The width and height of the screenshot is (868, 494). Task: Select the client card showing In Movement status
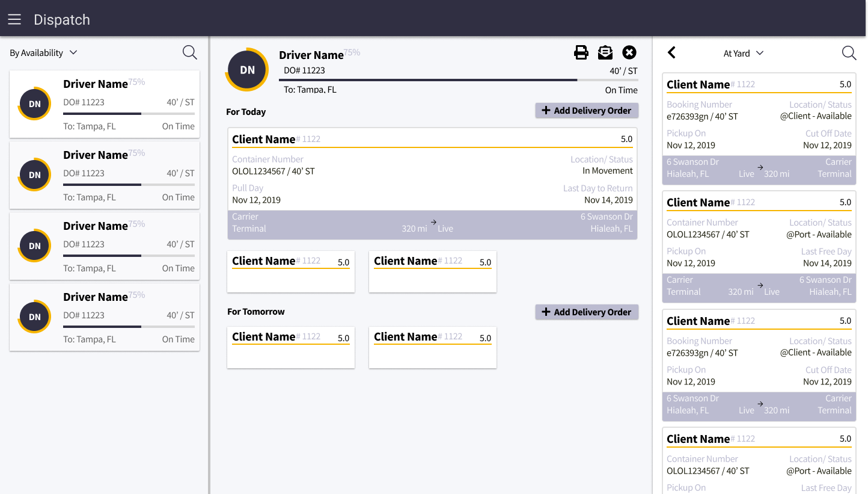(432, 184)
